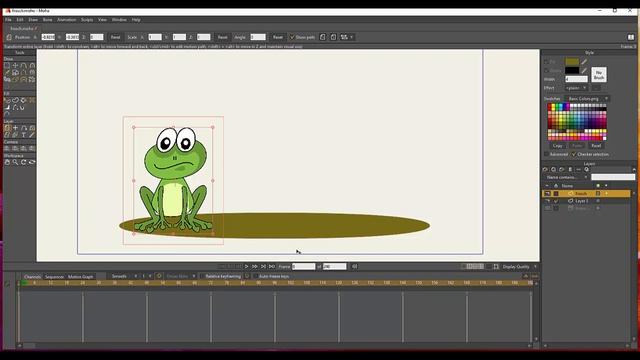Open the Swatches Basic Colors dropdown
640x360 pixels.
[588, 99]
